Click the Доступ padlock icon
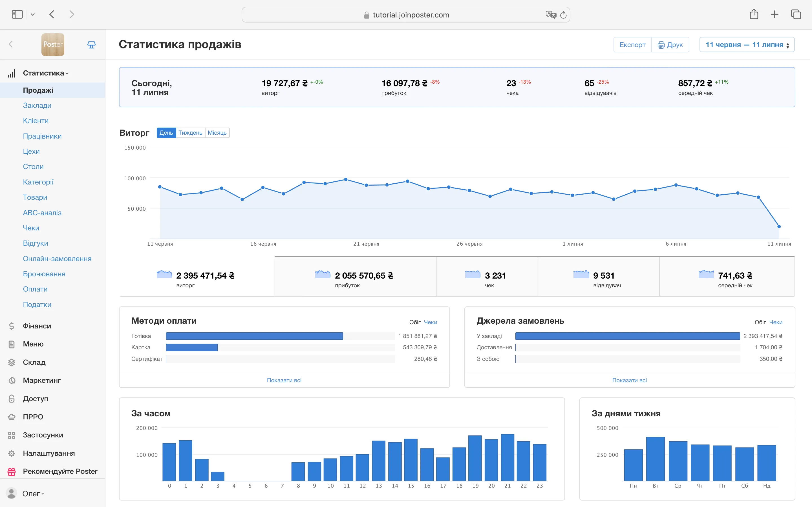The height and width of the screenshot is (507, 812). coord(11,398)
